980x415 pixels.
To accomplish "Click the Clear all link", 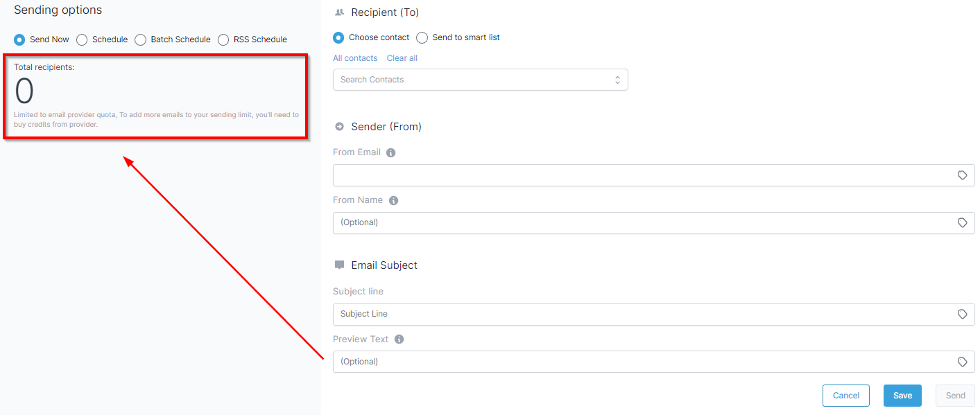I will point(402,58).
